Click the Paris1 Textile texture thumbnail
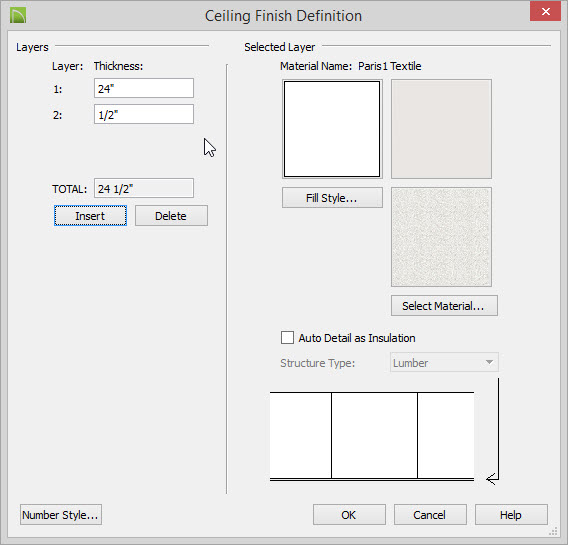 point(441,237)
